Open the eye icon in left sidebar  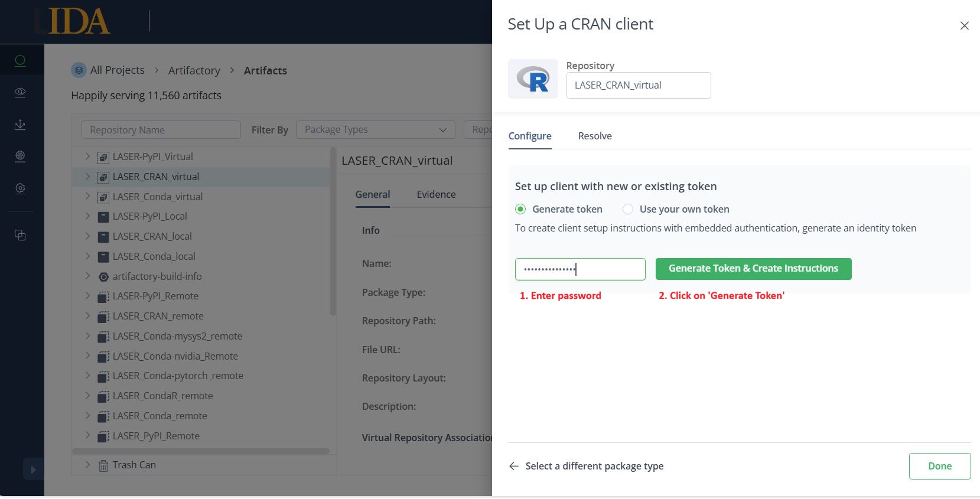click(20, 93)
